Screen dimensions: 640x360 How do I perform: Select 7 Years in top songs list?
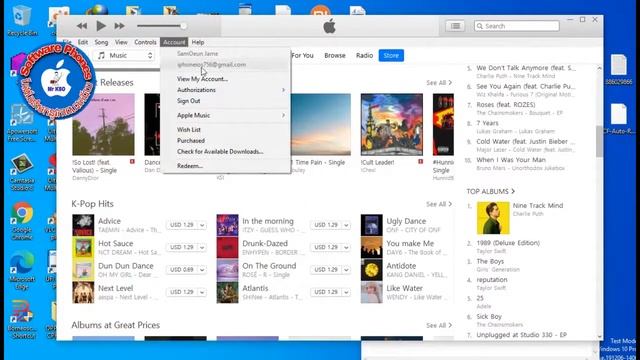(x=487, y=123)
